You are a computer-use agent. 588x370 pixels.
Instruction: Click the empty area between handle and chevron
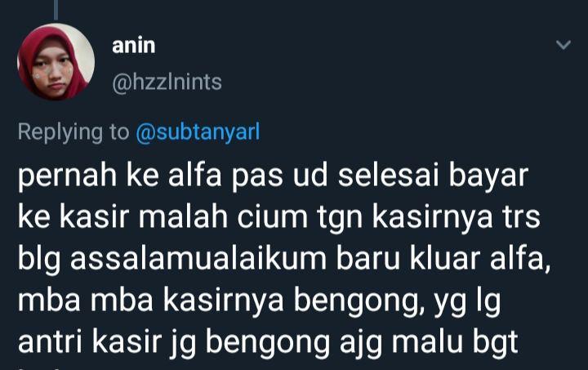(x=388, y=82)
